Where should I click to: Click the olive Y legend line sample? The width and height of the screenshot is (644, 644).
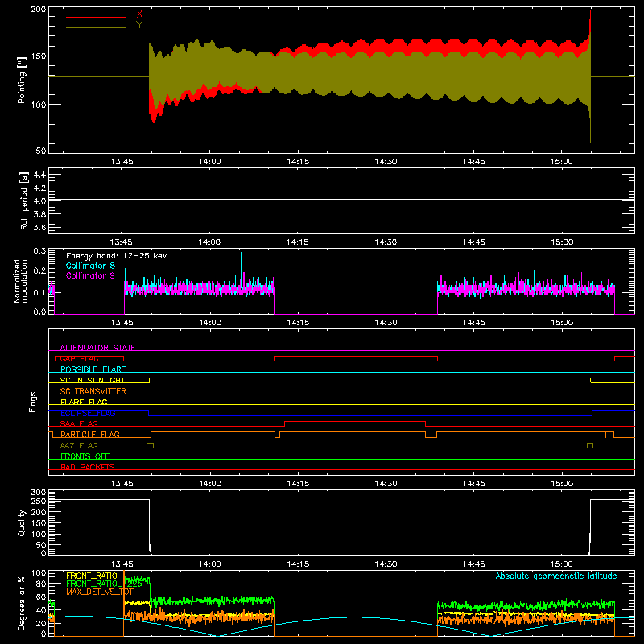[x=96, y=27]
